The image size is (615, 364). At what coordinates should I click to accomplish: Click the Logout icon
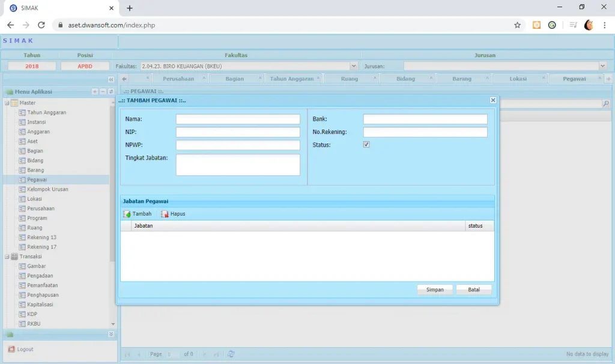click(11, 349)
